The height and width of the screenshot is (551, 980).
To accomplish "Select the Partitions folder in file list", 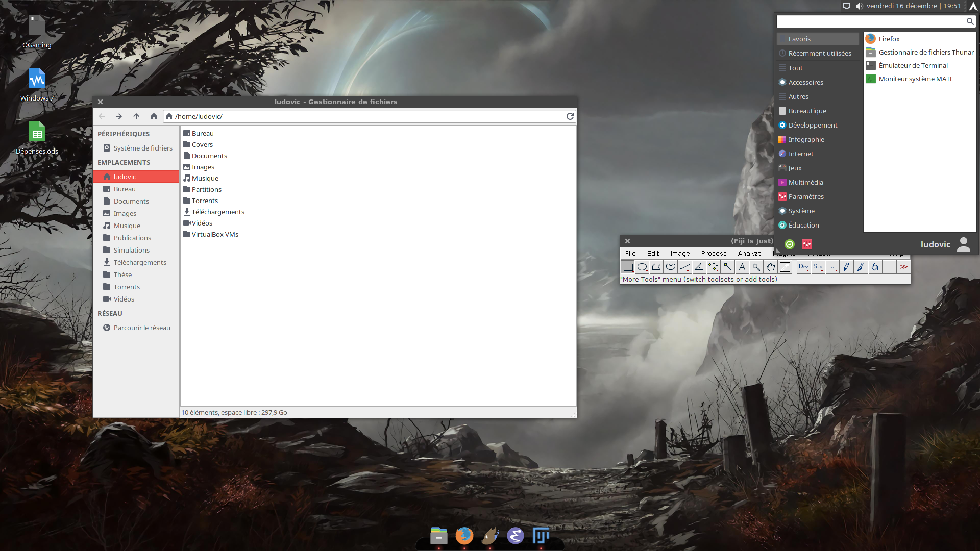I will 202,189.
